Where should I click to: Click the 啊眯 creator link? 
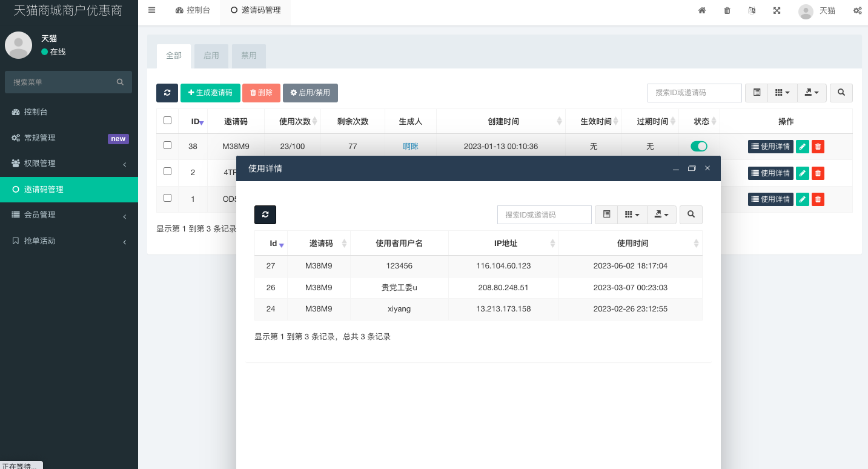(x=411, y=147)
